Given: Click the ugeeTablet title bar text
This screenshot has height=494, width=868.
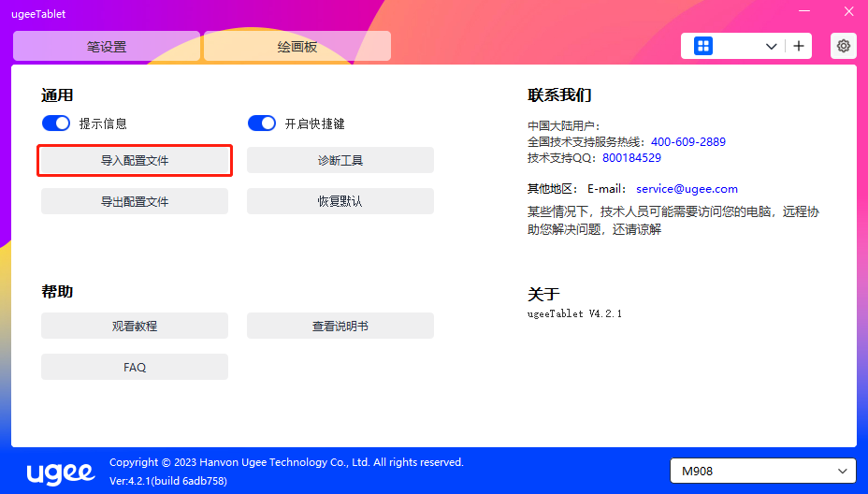Looking at the screenshot, I should (x=38, y=14).
